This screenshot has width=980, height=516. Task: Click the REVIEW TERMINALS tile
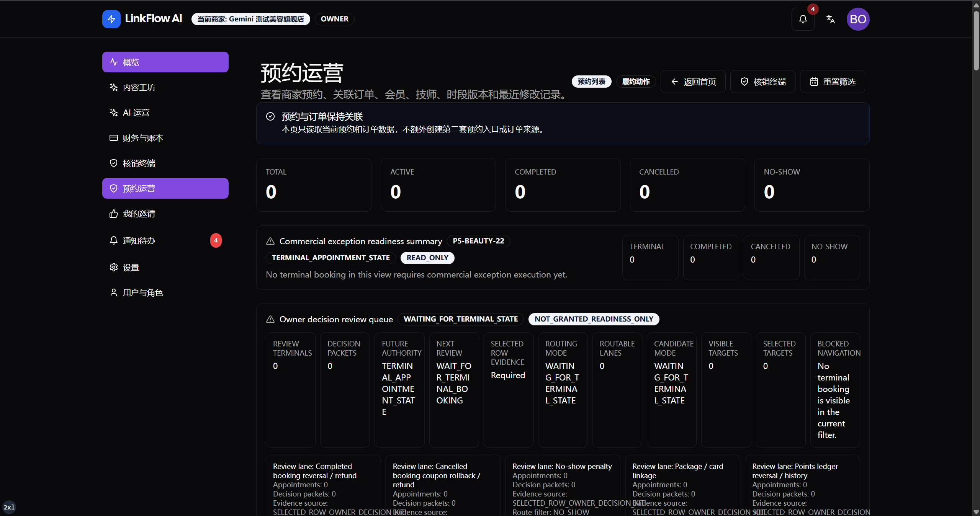tap(291, 390)
